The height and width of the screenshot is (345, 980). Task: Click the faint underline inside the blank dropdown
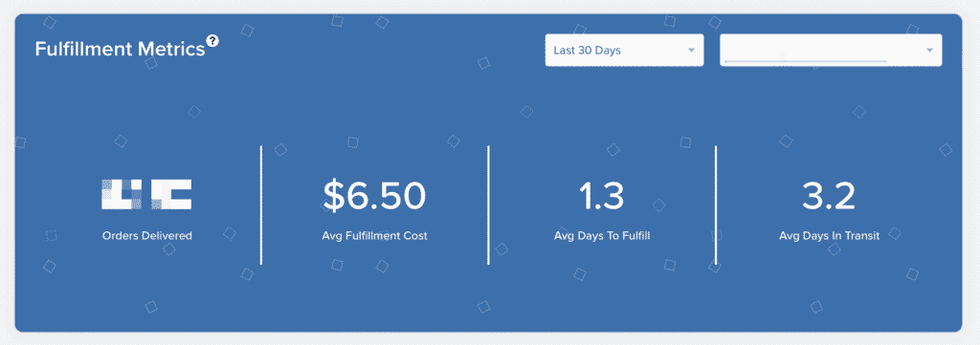coord(805,62)
